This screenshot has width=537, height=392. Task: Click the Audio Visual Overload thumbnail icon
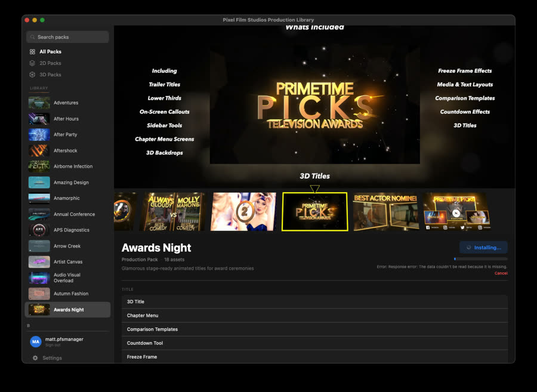pos(39,277)
